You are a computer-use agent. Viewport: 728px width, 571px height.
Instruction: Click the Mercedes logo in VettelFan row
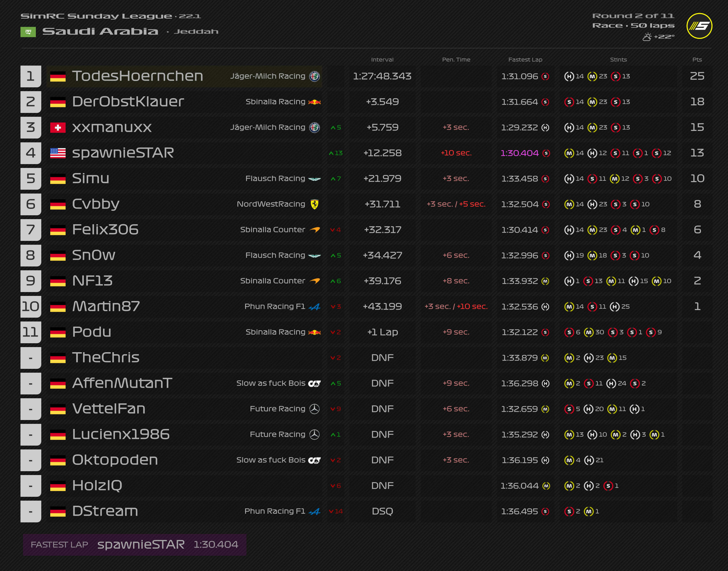314,409
